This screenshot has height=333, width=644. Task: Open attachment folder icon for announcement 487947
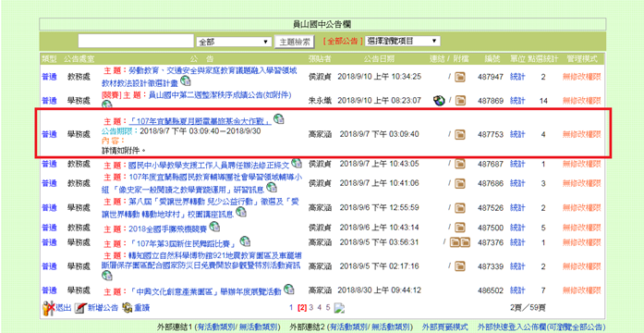click(x=460, y=77)
